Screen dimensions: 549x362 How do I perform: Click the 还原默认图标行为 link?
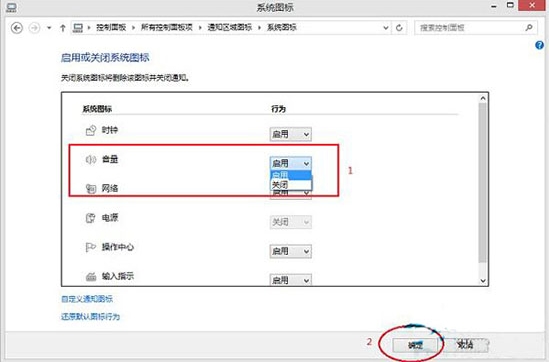click(90, 316)
